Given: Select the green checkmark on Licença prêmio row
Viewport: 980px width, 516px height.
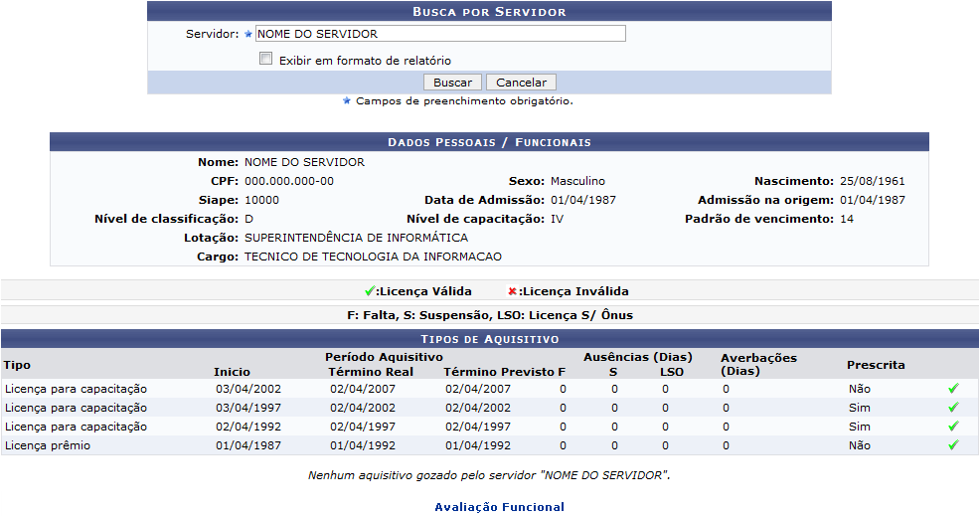Looking at the screenshot, I should pyautogui.click(x=953, y=445).
